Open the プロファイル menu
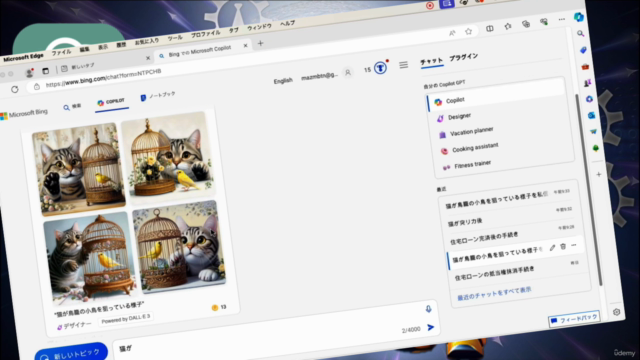Screen dimensions: 640x360 205,34
